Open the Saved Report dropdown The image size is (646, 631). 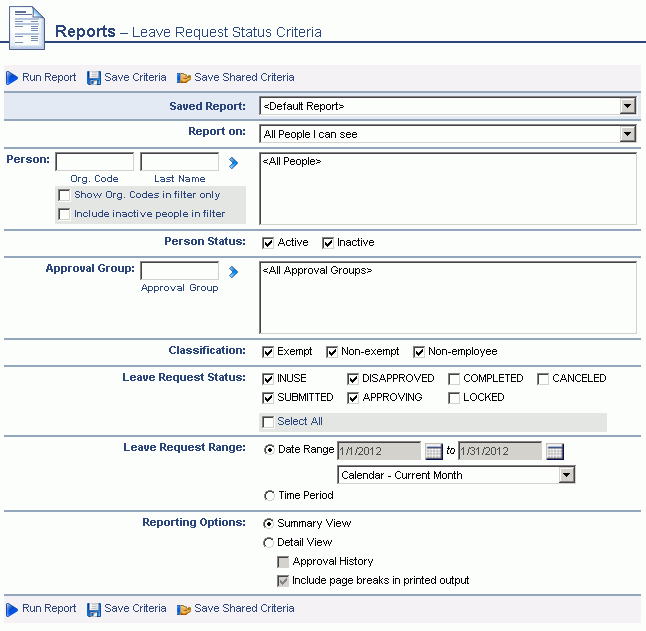pos(448,106)
